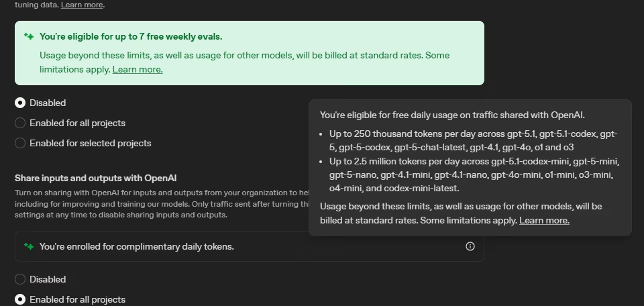
Task: Click the 7 free weekly evals headline text
Action: pos(131,36)
